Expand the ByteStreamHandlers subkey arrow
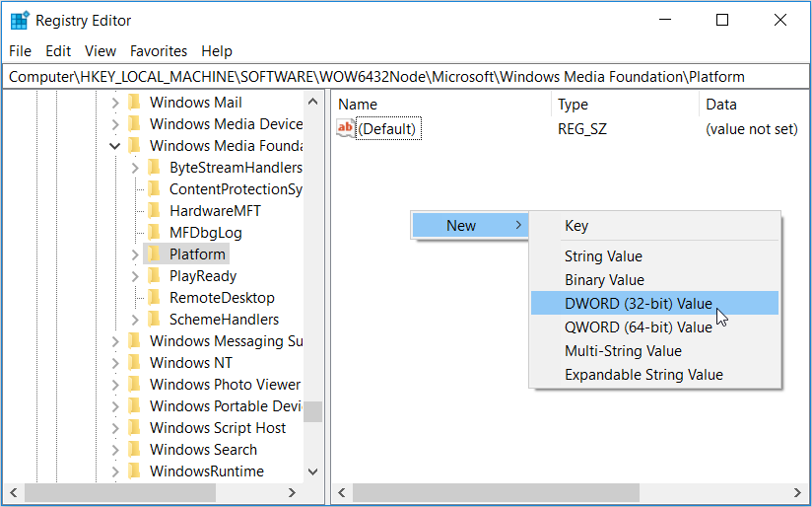812x507 pixels. [x=135, y=168]
